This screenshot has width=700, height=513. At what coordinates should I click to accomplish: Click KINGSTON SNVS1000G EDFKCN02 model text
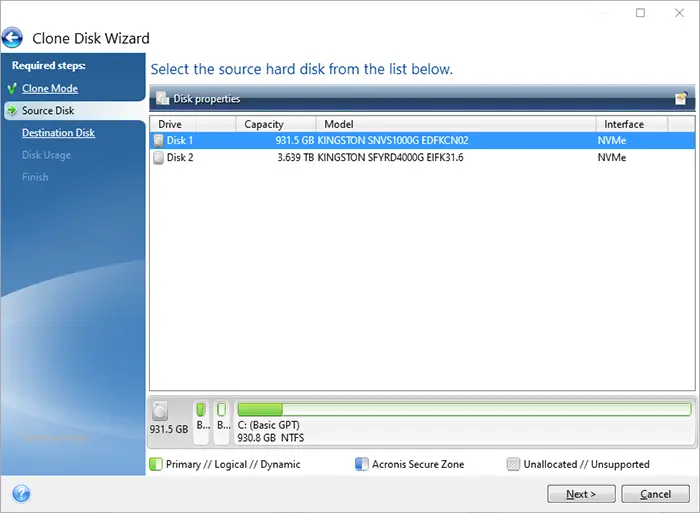[x=393, y=141]
